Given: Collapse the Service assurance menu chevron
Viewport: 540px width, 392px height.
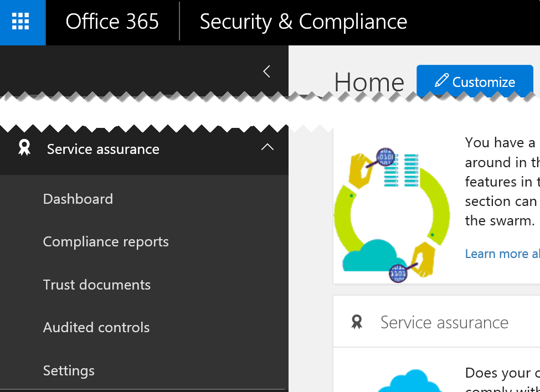Looking at the screenshot, I should pyautogui.click(x=268, y=147).
